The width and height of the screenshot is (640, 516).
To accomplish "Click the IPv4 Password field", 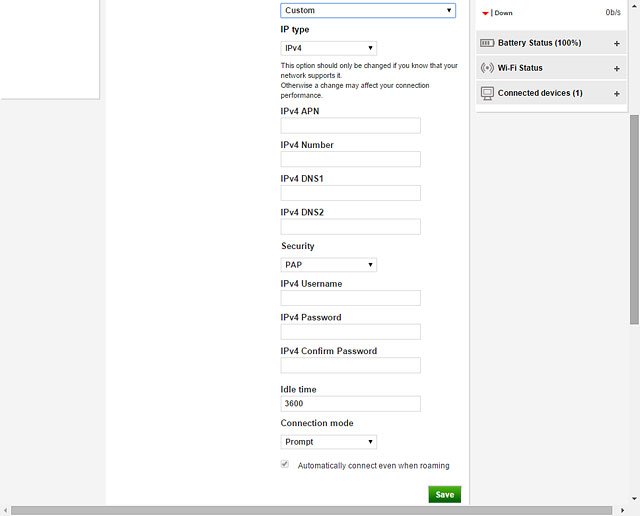I will [350, 332].
